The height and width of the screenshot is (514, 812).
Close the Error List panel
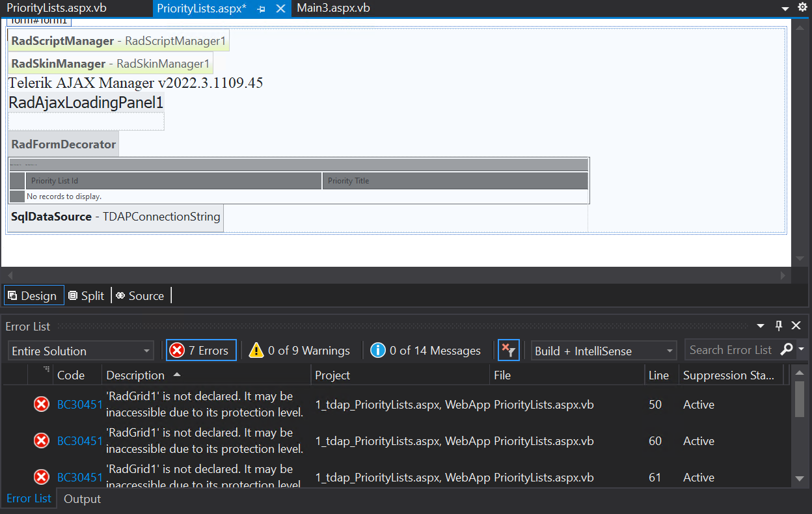(x=796, y=326)
